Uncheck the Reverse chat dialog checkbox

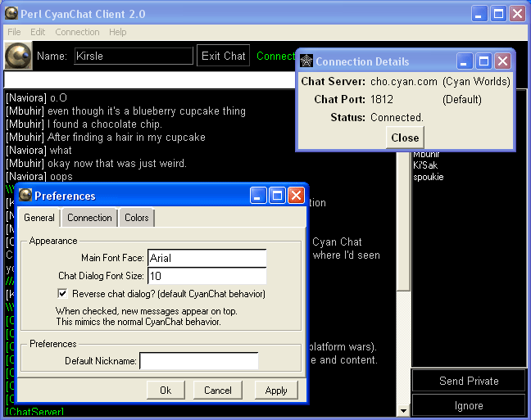(x=62, y=293)
